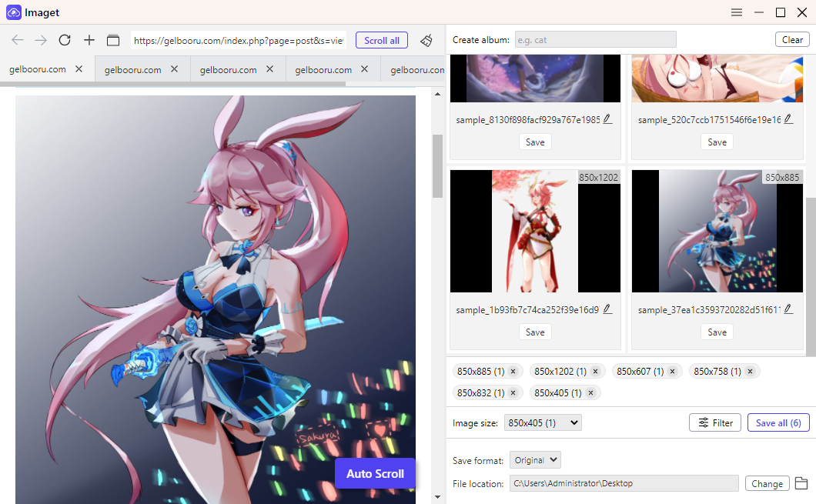The image size is (816, 504).
Task: Switch to the second gelbooru.com tab
Action: (132, 70)
